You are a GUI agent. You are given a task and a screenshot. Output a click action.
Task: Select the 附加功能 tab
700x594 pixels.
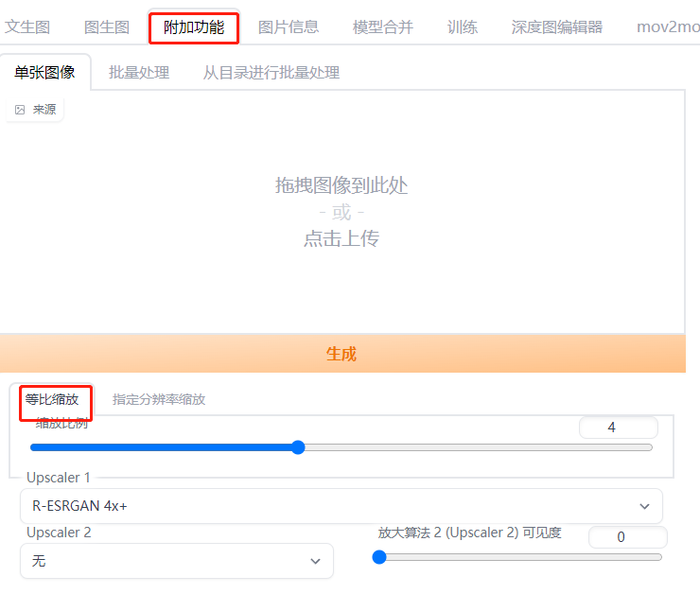click(x=194, y=27)
